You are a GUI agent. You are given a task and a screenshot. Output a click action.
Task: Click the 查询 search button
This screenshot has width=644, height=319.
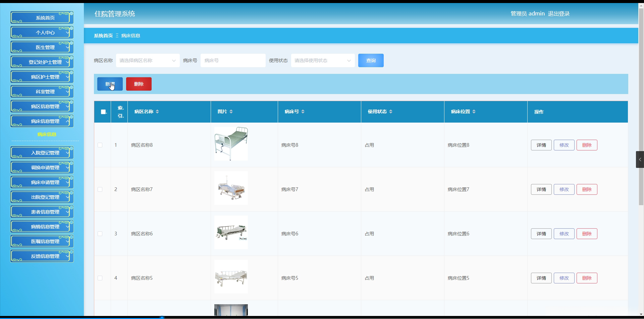pos(371,60)
